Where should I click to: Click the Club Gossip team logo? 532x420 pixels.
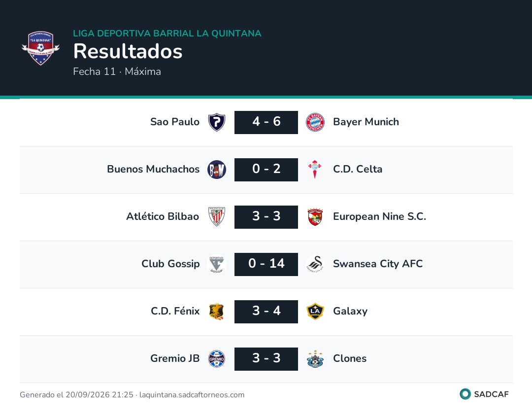click(216, 264)
